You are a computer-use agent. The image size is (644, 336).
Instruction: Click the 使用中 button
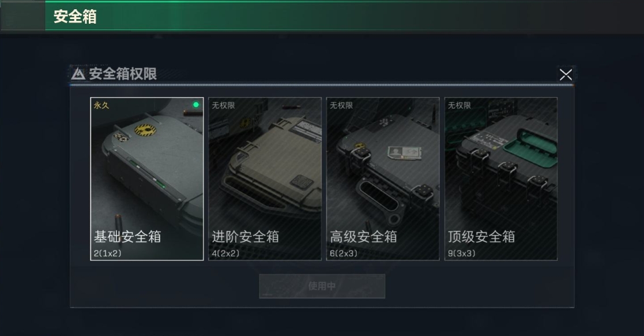pos(322,286)
